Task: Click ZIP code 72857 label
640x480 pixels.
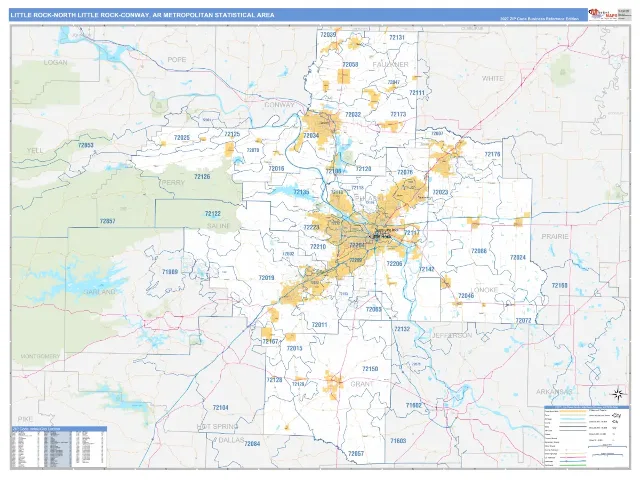Action: (107, 221)
